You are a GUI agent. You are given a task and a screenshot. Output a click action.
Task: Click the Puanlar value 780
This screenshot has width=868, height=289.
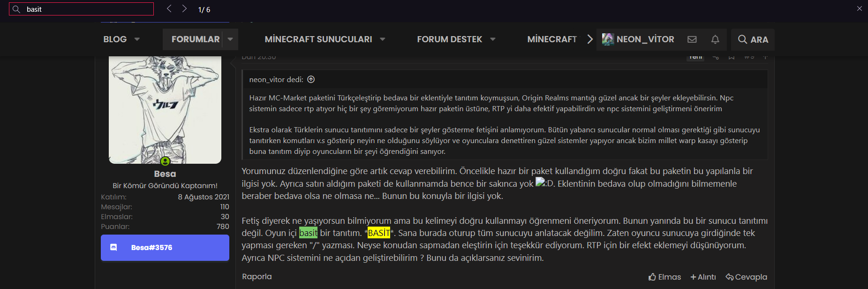(x=223, y=227)
